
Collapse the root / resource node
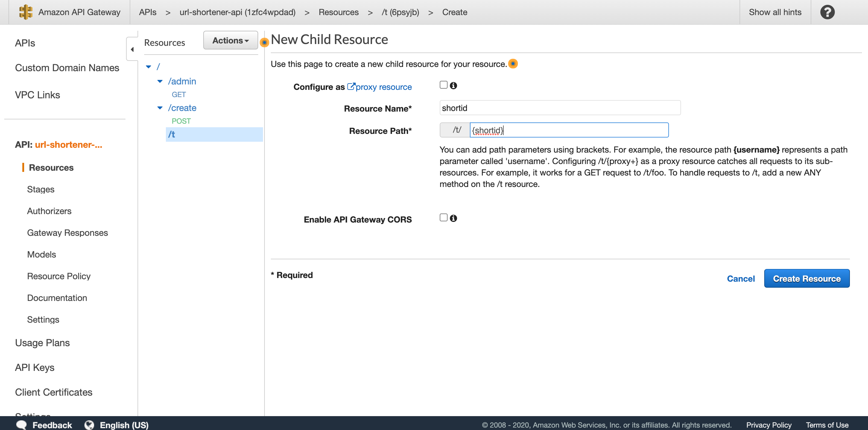click(149, 67)
